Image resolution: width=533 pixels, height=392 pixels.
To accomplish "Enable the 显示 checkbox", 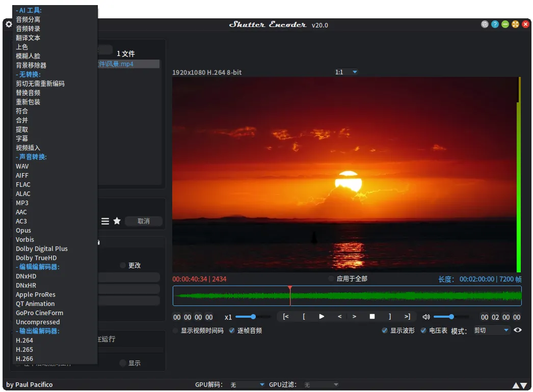I will (x=123, y=363).
